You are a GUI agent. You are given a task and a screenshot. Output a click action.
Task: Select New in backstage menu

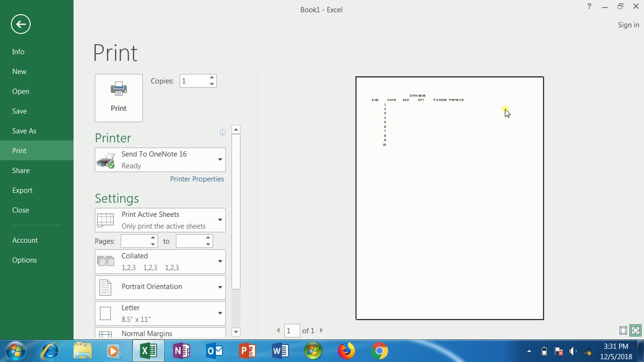click(37, 71)
